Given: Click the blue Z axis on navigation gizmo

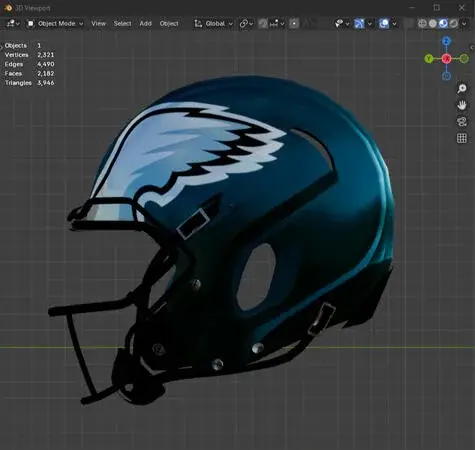Looking at the screenshot, I should tap(446, 41).
